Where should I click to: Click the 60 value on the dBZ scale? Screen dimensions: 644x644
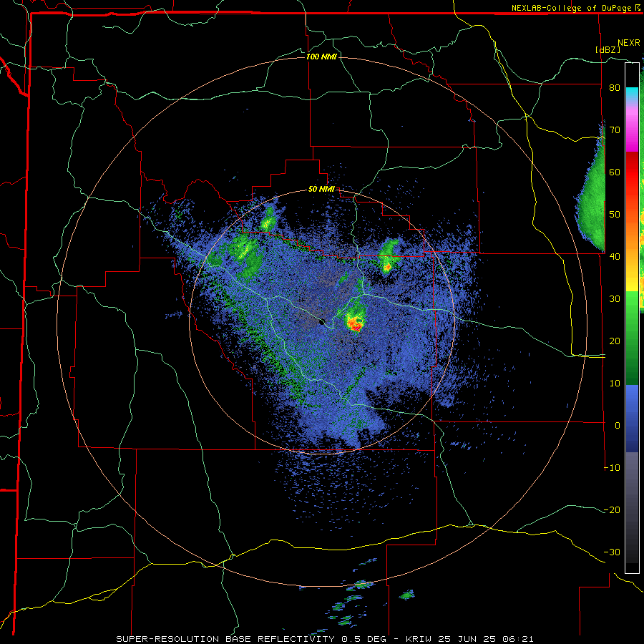pyautogui.click(x=614, y=172)
